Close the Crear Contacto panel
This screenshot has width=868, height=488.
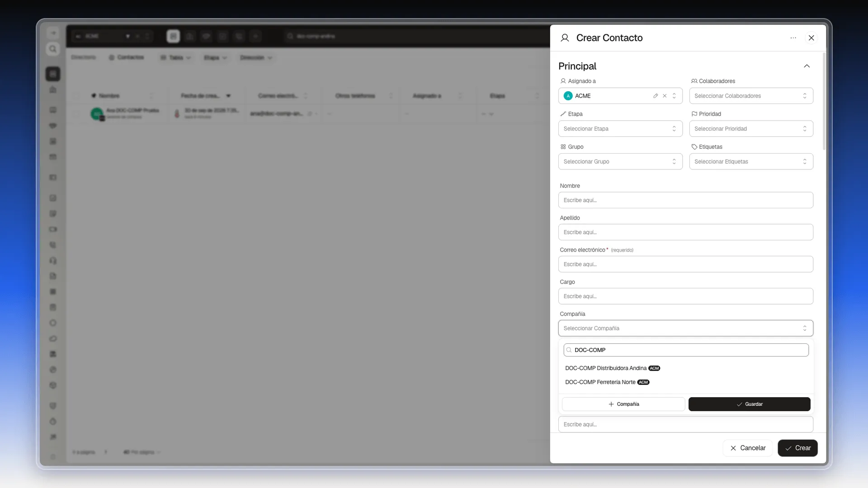coord(811,38)
